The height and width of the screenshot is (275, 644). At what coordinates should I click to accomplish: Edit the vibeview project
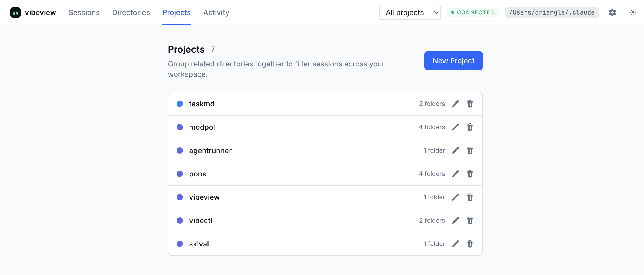[455, 197]
